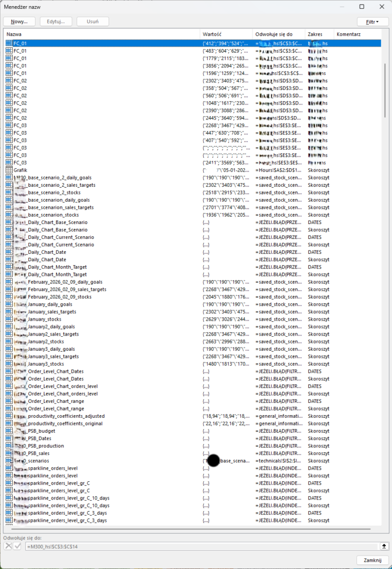Click the Hours!$A$2:$D$1... reference of Grafik
The height and width of the screenshot is (569, 392).
coord(279,170)
